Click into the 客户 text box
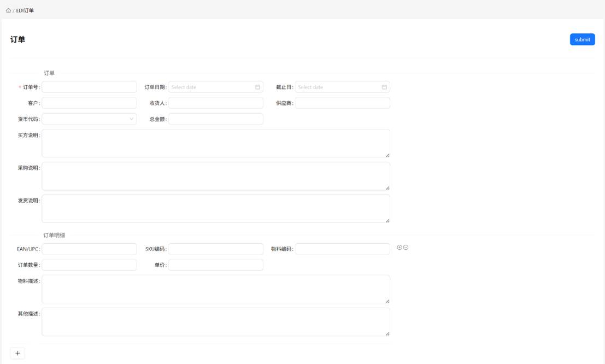 89,103
